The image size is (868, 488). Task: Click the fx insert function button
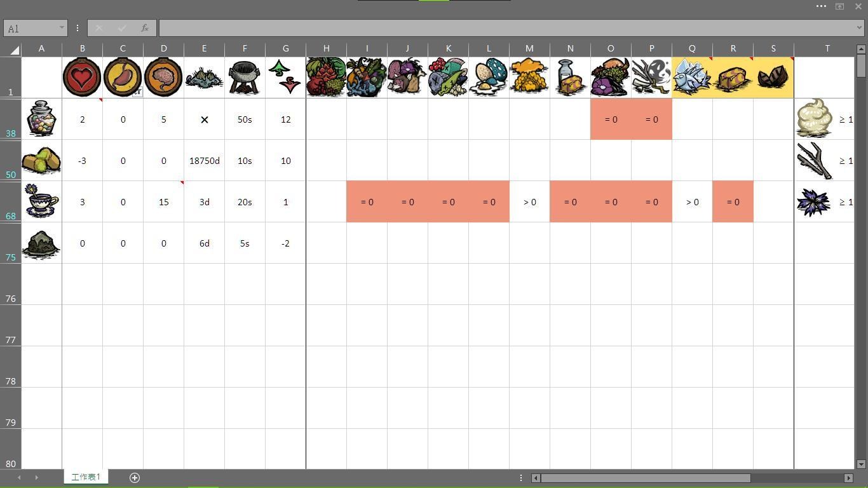pyautogui.click(x=145, y=28)
